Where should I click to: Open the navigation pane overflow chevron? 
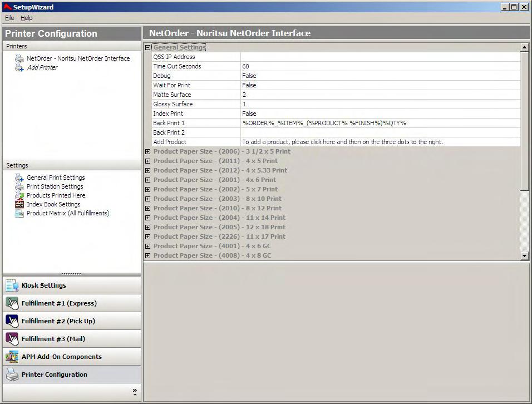(x=135, y=392)
